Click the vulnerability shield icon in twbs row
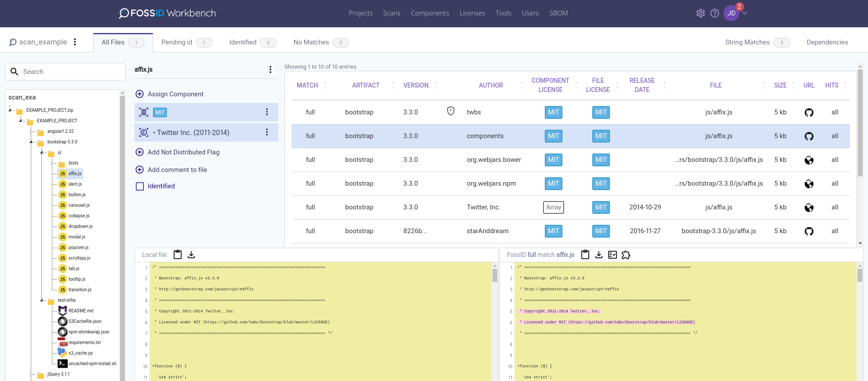This screenshot has height=381, width=868. coord(451,111)
